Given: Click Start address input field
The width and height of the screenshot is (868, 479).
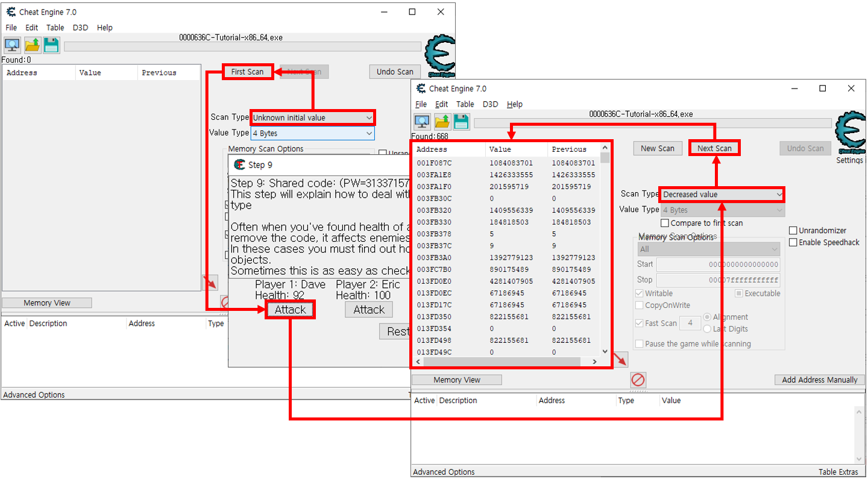Looking at the screenshot, I should click(x=719, y=265).
